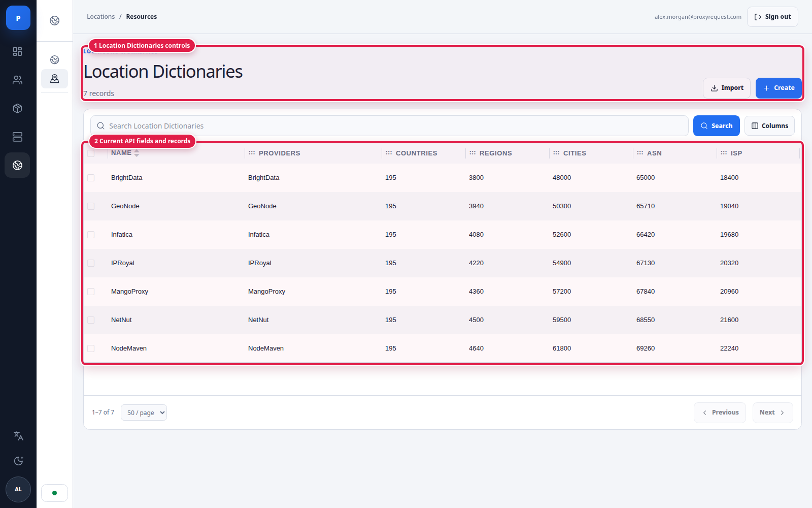Click the regions value 4500
This screenshot has height=508, width=812.
point(476,320)
